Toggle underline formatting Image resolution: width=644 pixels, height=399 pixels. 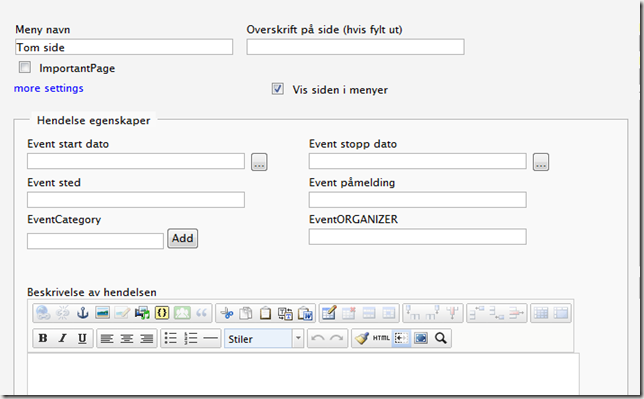(x=82, y=338)
